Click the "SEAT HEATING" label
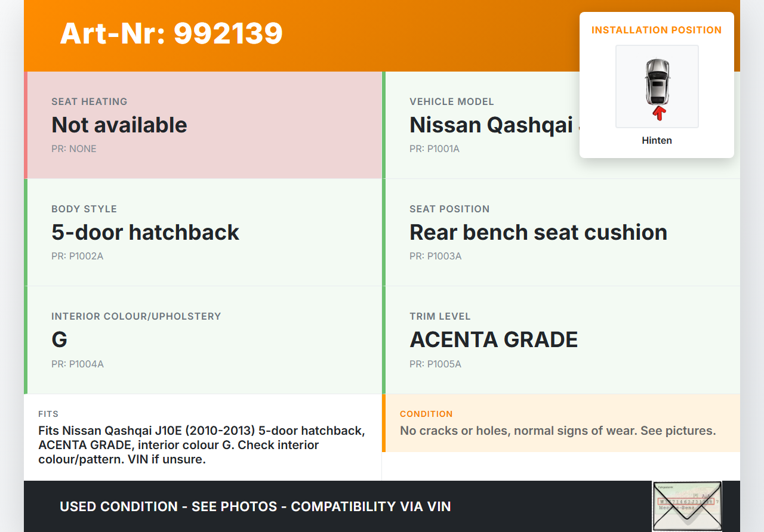The height and width of the screenshot is (532, 764). (90, 101)
